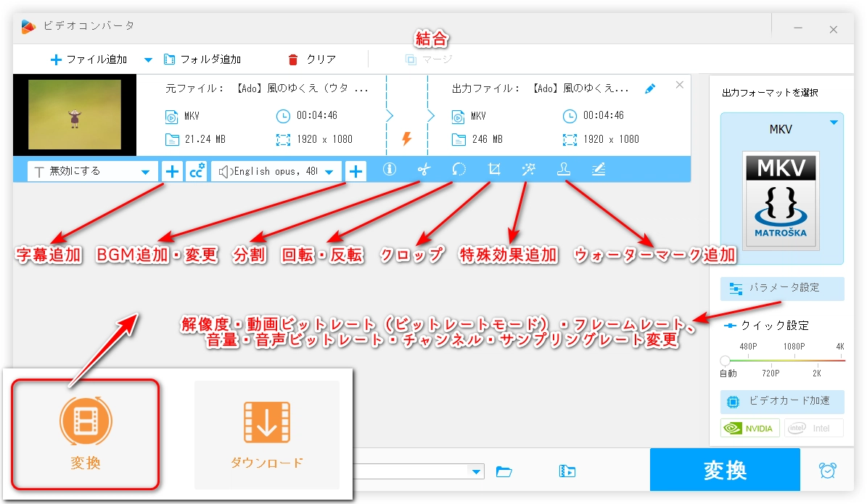This screenshot has width=867, height=504.
Task: Open the MKV output format dropdown
Action: click(x=834, y=123)
